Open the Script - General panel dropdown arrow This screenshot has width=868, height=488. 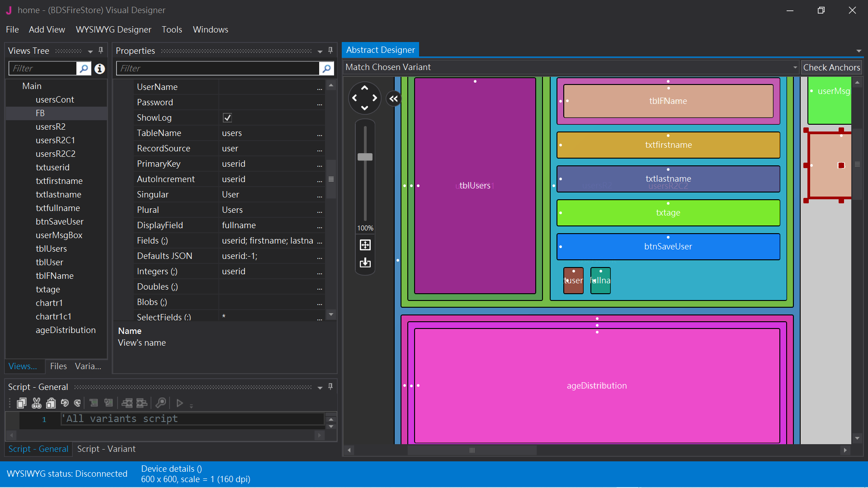tap(320, 387)
